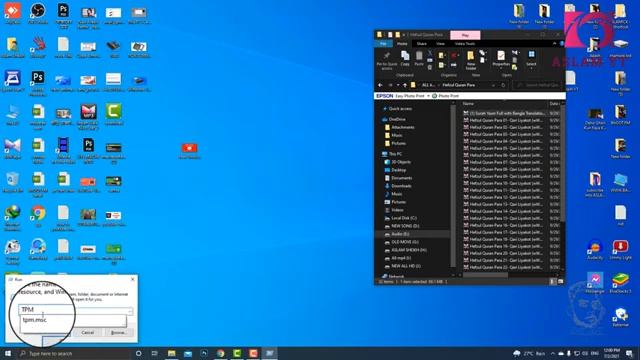Image resolution: width=640 pixels, height=360 pixels.
Task: Select the Recycle Bin desktop icon
Action: [x=12, y=182]
